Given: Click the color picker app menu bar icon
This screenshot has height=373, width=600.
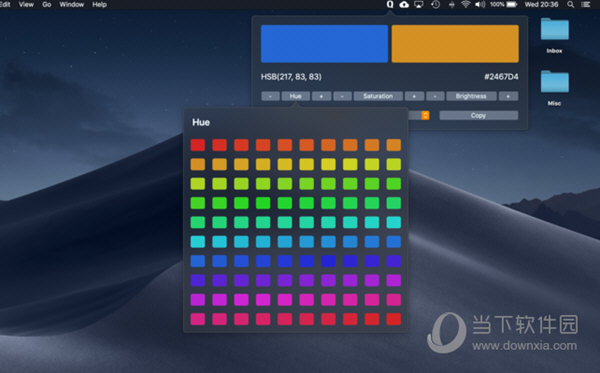Looking at the screenshot, I should tap(390, 5).
